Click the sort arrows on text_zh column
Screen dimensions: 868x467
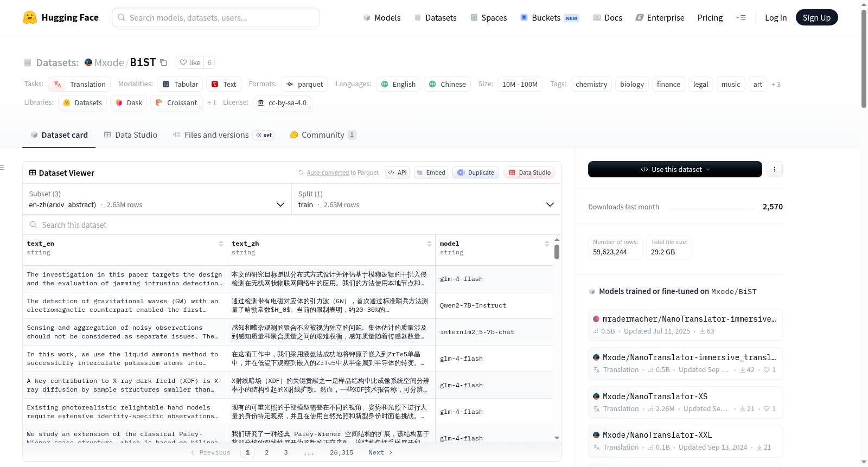429,244
